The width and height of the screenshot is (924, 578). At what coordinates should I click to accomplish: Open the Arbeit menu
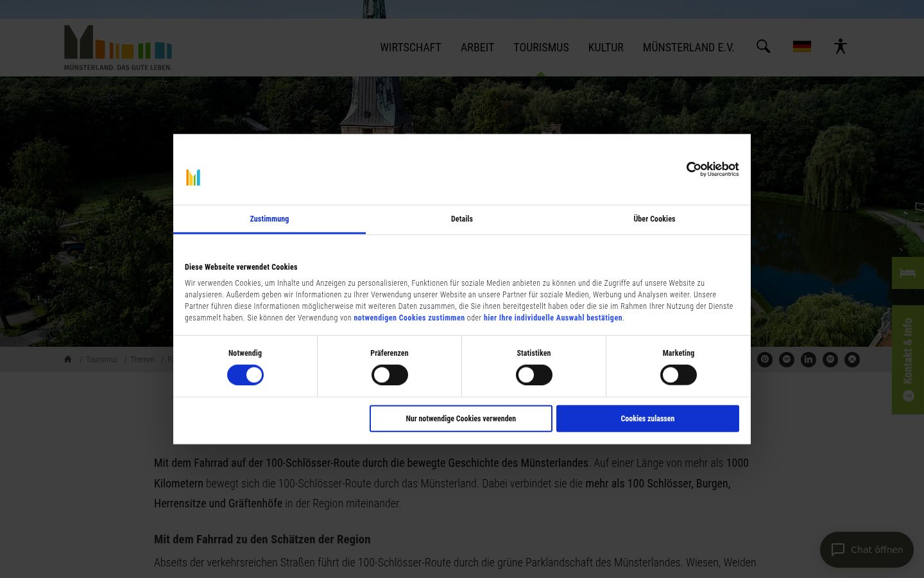click(x=477, y=48)
